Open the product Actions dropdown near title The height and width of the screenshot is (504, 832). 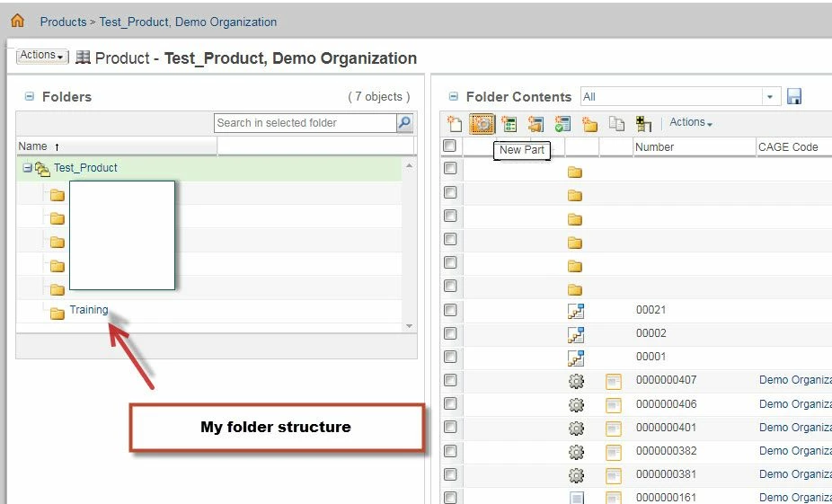point(42,56)
